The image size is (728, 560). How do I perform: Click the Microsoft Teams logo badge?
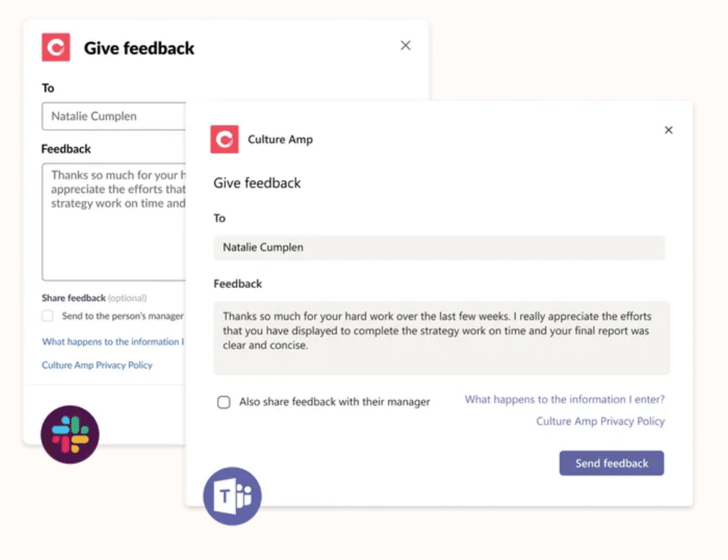coord(232,496)
